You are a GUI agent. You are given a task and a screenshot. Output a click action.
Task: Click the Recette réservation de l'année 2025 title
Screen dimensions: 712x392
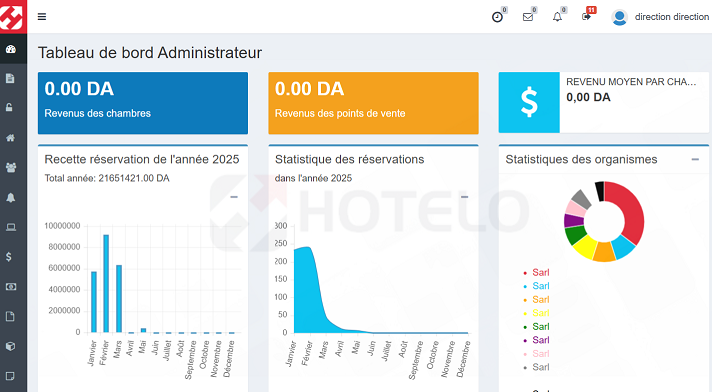click(142, 159)
